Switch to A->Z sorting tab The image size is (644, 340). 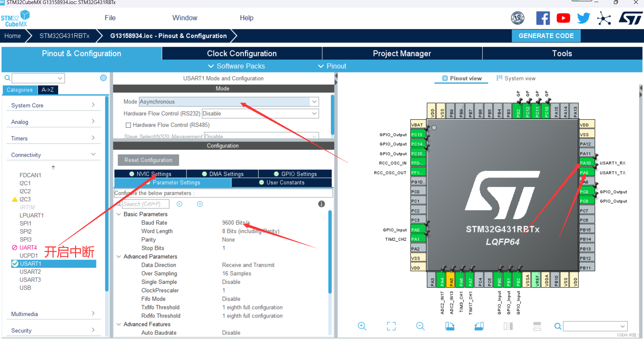[x=48, y=90]
